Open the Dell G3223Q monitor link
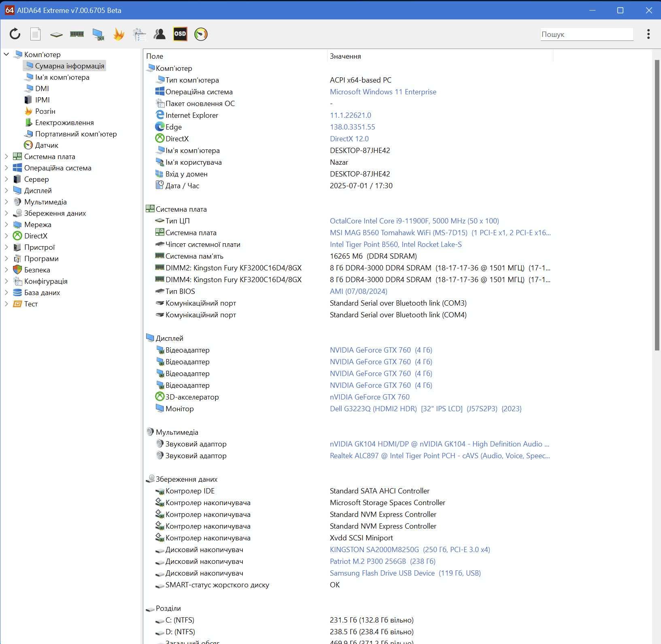This screenshot has width=661, height=644. point(425,409)
